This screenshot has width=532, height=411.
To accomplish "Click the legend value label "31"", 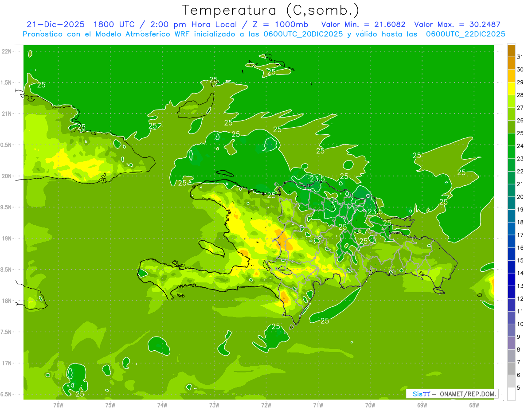I will (x=520, y=57).
